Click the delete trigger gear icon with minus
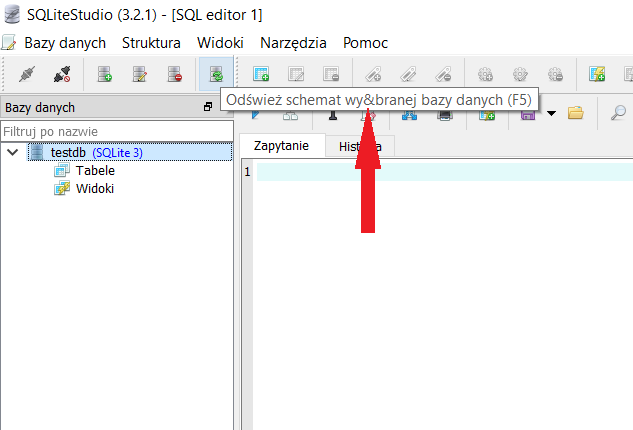The image size is (633, 430). pyautogui.click(x=555, y=74)
